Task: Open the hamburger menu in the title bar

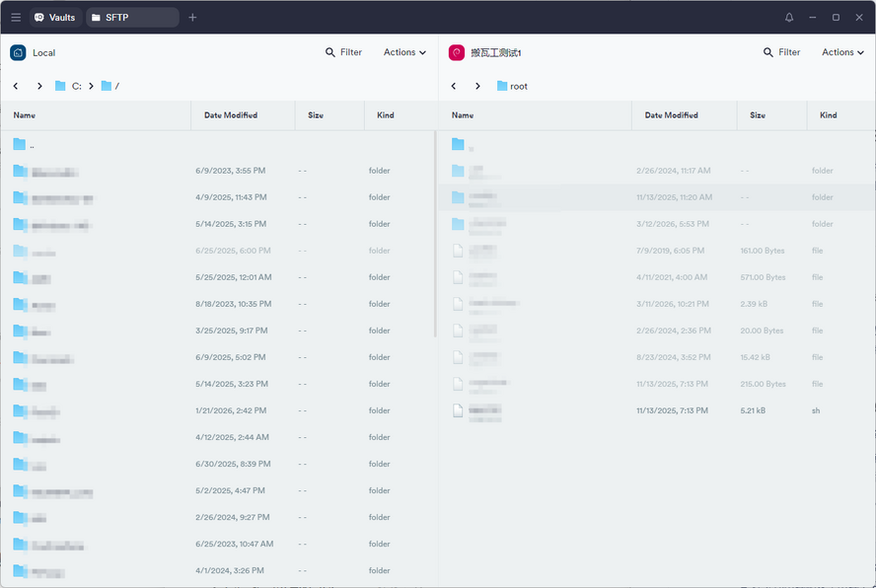Action: [x=16, y=17]
